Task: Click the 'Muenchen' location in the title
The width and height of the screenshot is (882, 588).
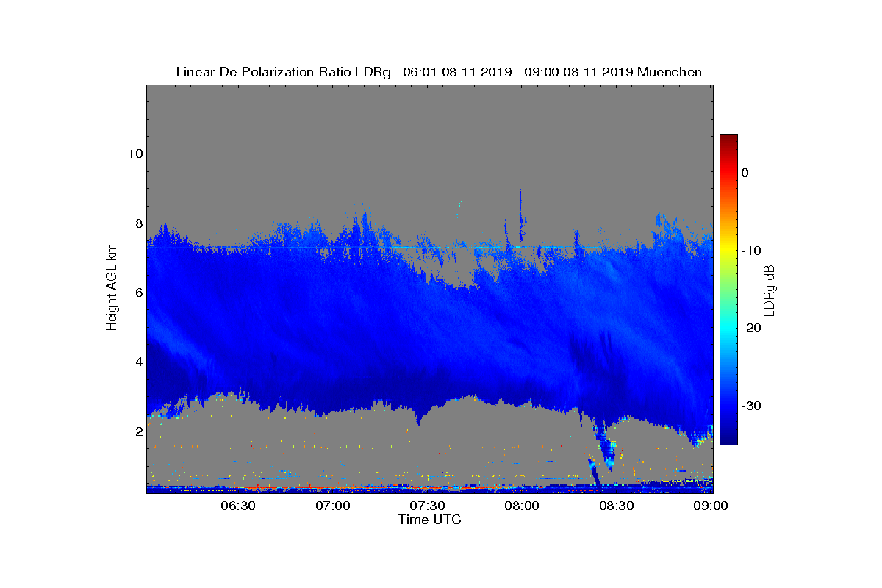Action: coord(670,72)
